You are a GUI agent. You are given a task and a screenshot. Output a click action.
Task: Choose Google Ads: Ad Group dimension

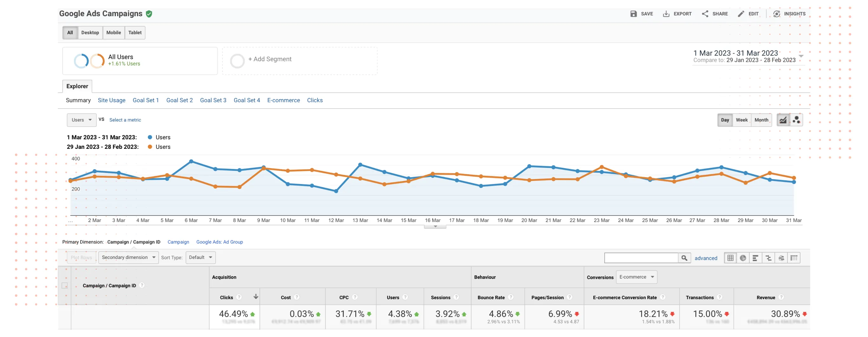(x=220, y=242)
